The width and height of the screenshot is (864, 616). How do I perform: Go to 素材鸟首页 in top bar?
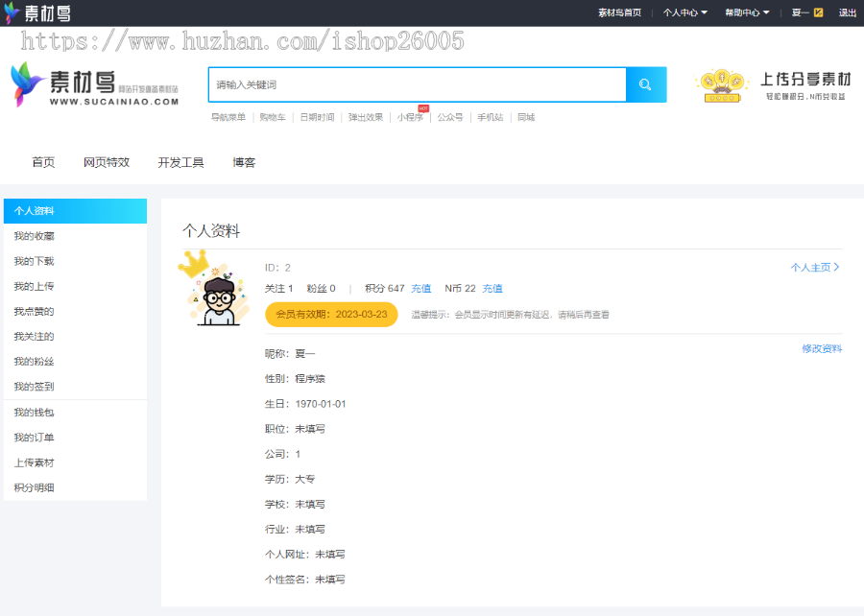click(619, 12)
